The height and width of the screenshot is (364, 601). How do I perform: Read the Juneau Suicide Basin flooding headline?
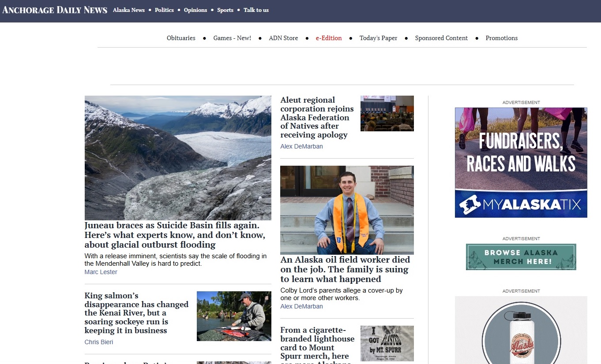coord(175,235)
